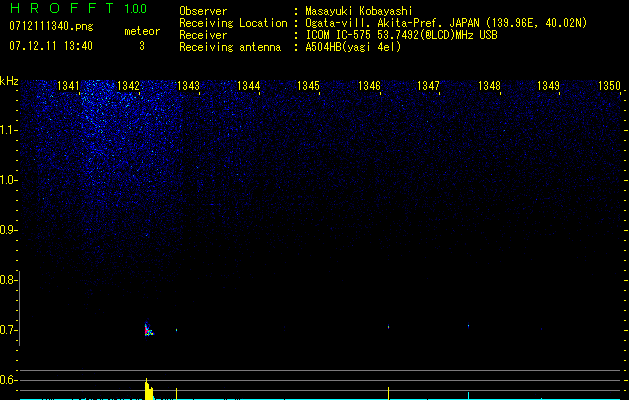Click the meteor count value 3
The width and height of the screenshot is (629, 400).
(142, 46)
